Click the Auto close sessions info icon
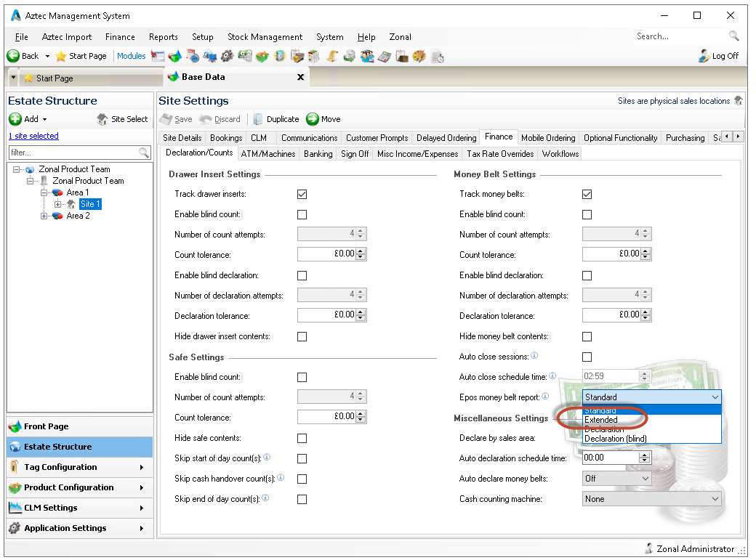The image size is (756, 560). pyautogui.click(x=534, y=355)
